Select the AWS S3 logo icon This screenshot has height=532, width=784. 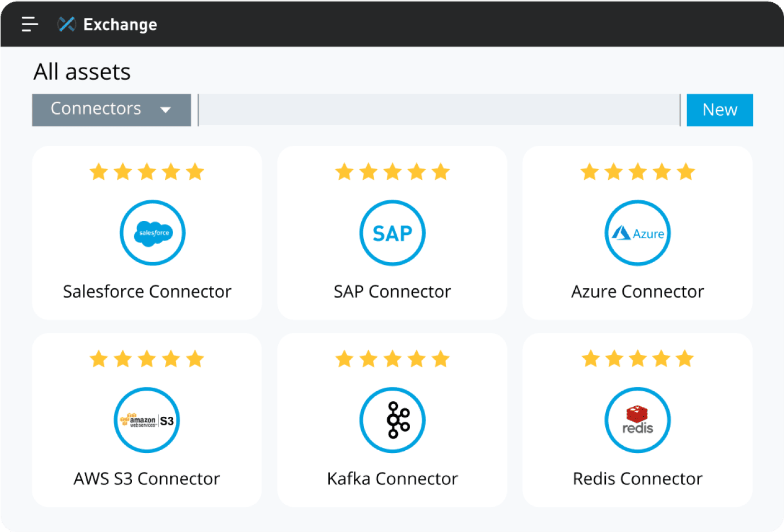click(x=147, y=420)
